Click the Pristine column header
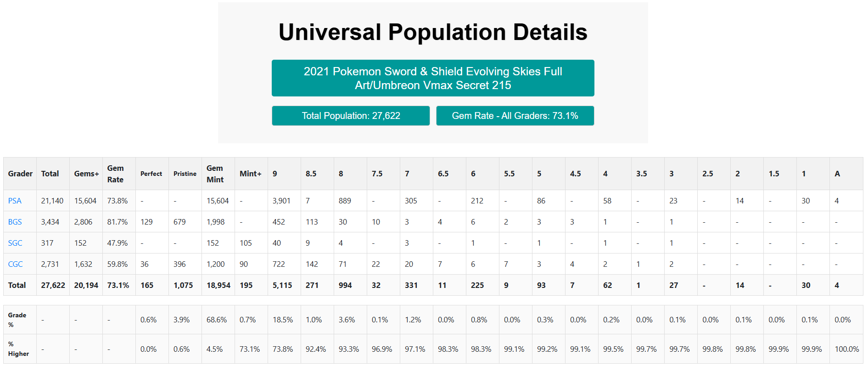This screenshot has height=366, width=868. (185, 174)
